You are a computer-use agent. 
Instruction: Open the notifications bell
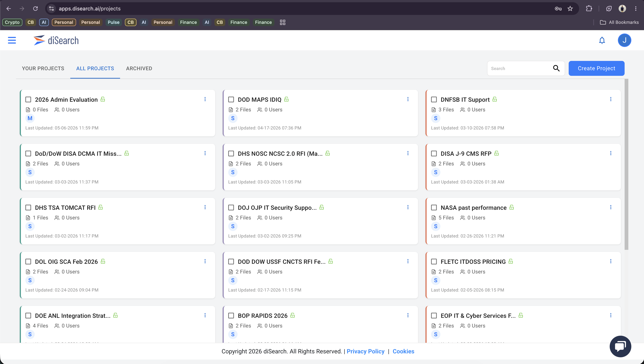click(602, 40)
